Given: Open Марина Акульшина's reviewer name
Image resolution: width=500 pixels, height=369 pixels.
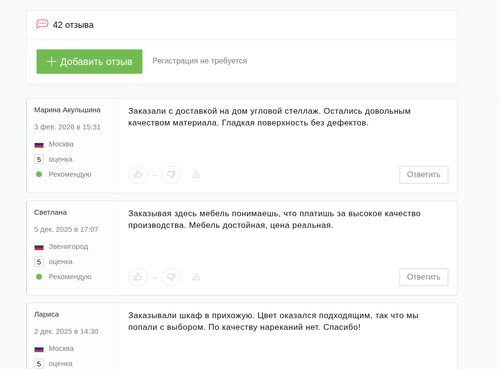Looking at the screenshot, I should 67,110.
